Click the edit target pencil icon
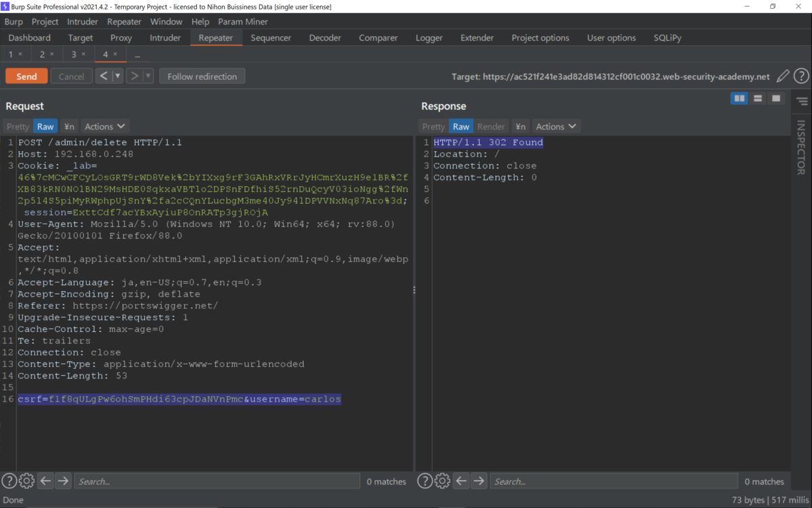This screenshot has height=508, width=812. (783, 77)
